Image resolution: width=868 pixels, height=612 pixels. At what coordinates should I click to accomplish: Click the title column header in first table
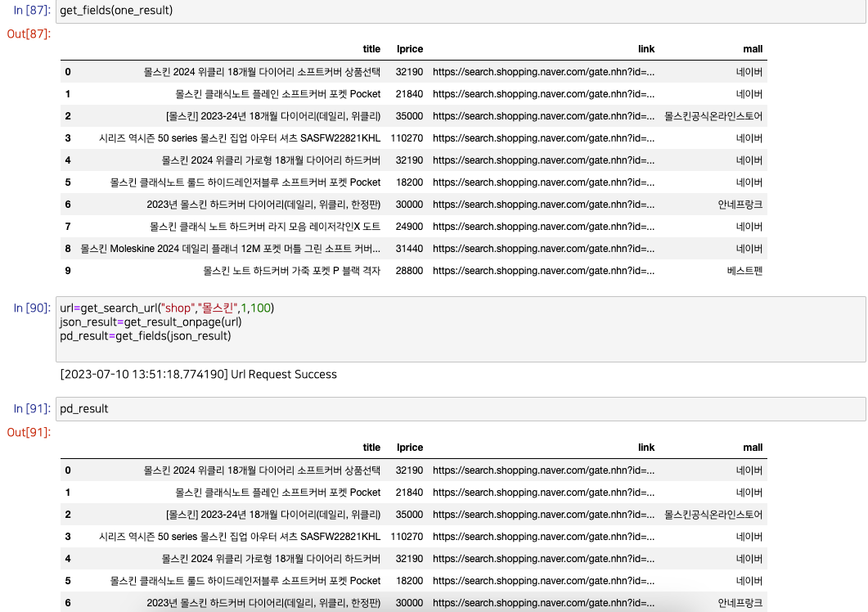point(371,48)
